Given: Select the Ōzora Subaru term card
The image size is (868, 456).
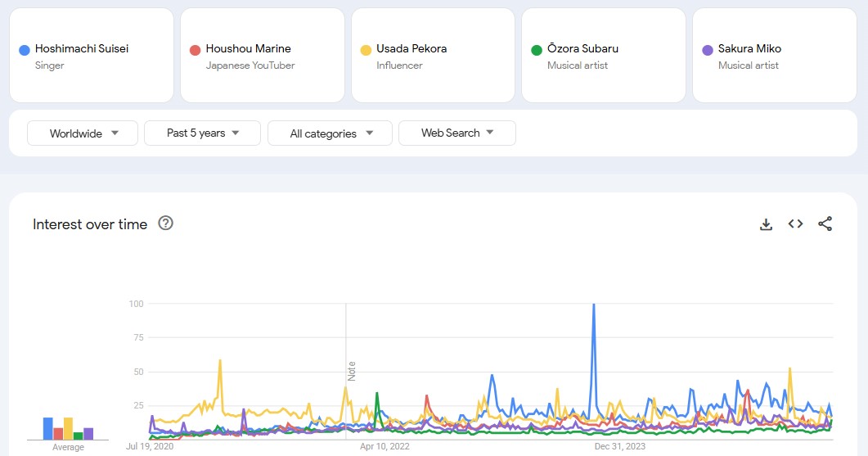Looking at the screenshot, I should [604, 56].
